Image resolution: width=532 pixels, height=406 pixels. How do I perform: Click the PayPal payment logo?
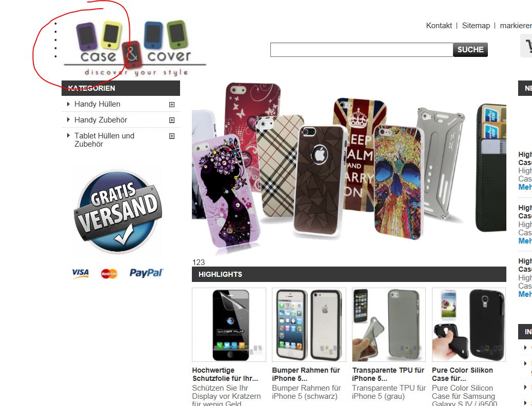click(x=146, y=273)
